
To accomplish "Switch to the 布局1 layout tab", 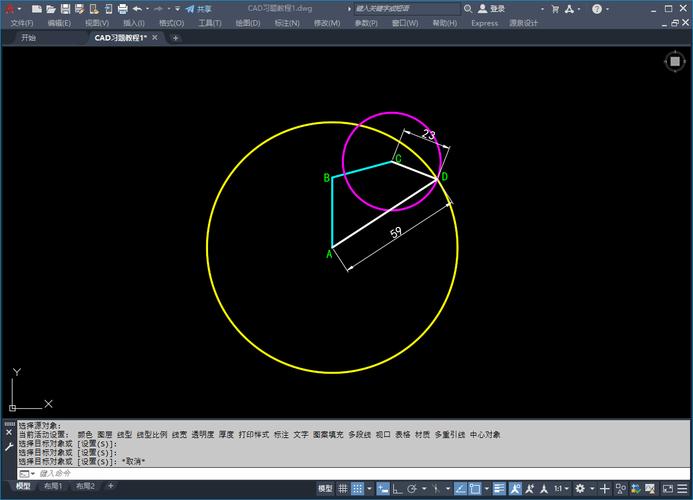I will (x=53, y=486).
